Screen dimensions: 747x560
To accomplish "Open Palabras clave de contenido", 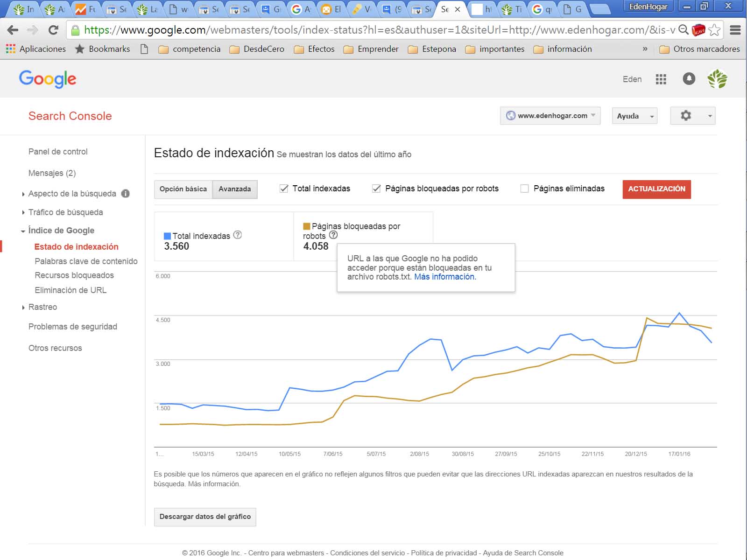I will click(x=86, y=261).
